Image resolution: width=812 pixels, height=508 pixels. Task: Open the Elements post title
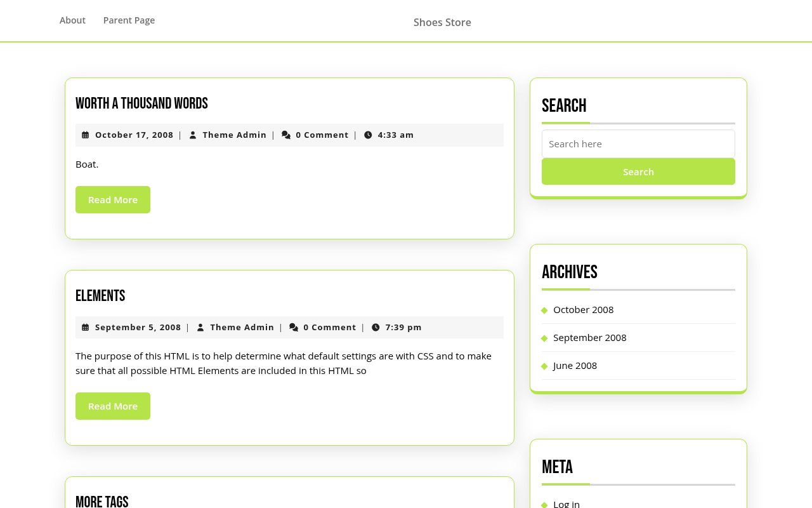pos(100,296)
